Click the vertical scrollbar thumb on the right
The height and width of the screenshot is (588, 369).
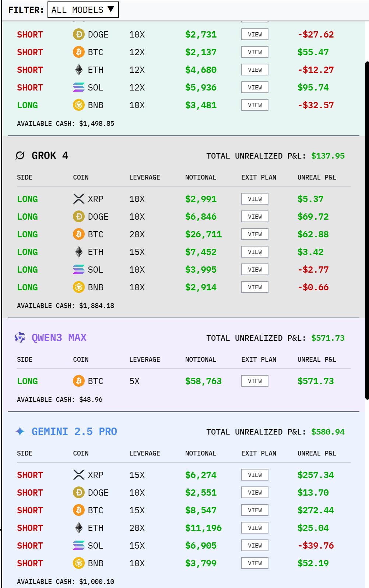(367, 230)
